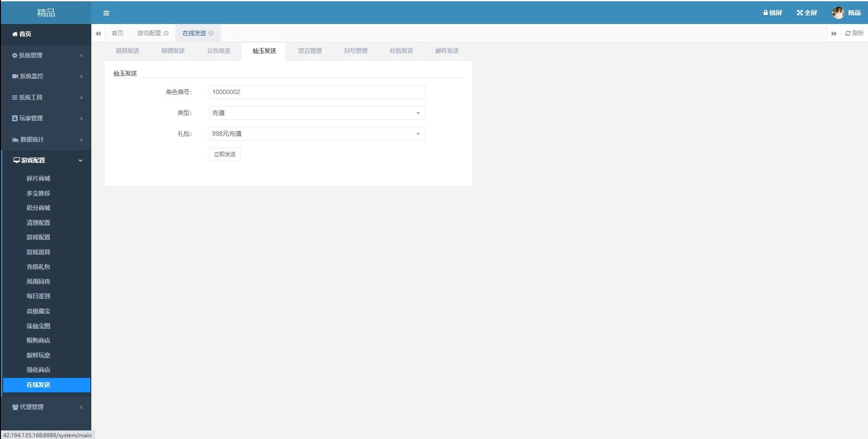Click the 立即发送 button

tap(224, 154)
